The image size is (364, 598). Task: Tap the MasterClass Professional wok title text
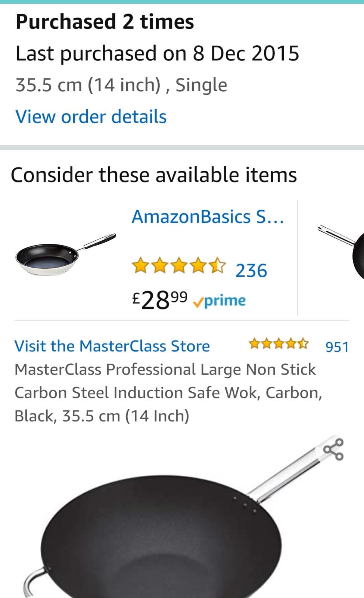pyautogui.click(x=168, y=392)
